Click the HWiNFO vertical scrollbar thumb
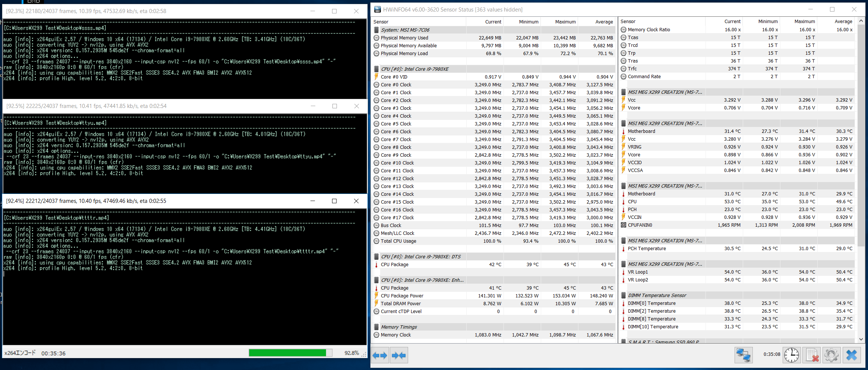The width and height of the screenshot is (868, 370). (861, 135)
